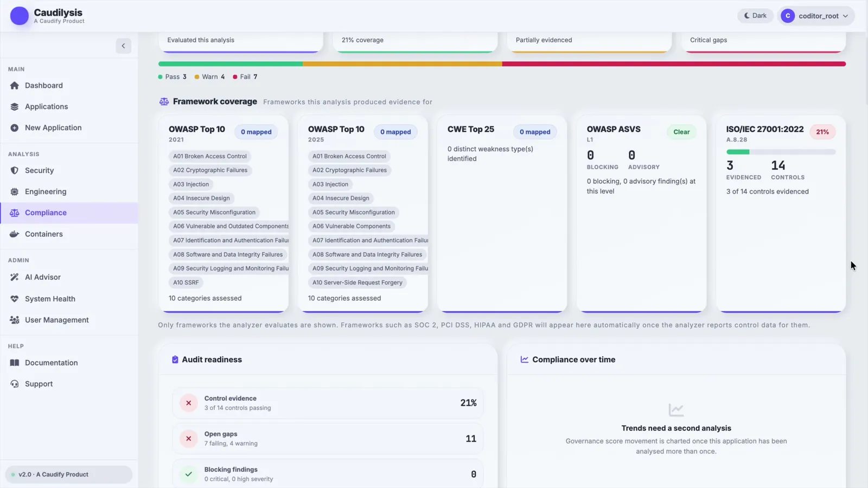Screen dimensions: 868x488
Task: Click the Blocking findings green check icon
Action: [189, 474]
